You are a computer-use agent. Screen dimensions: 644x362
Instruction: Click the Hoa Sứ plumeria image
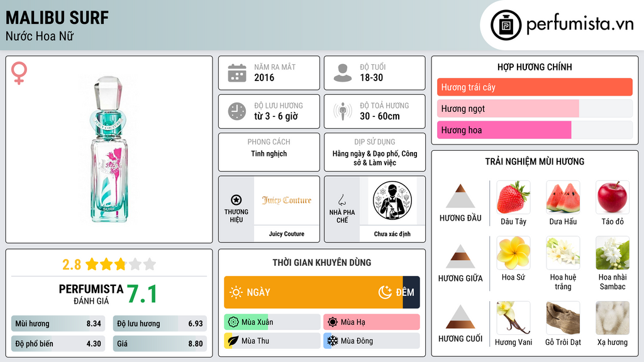513,253
